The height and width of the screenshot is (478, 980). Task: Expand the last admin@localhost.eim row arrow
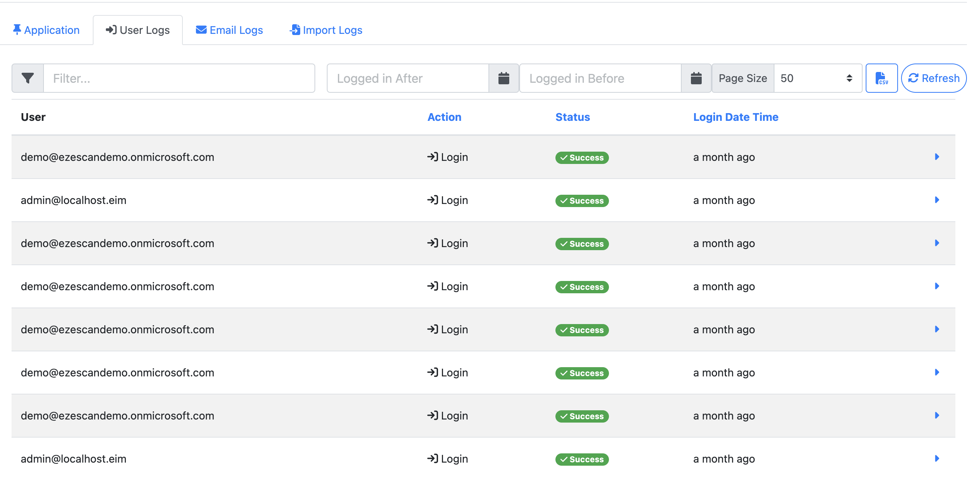[x=937, y=458]
